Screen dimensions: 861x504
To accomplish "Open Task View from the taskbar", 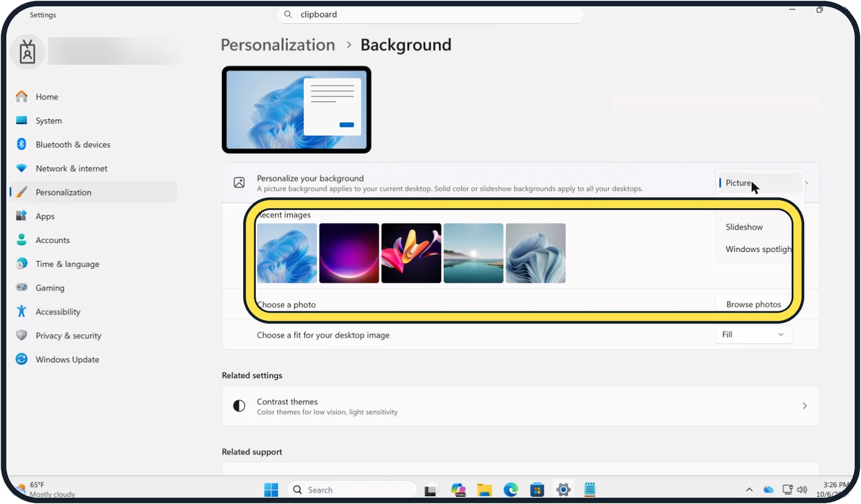I will pos(430,490).
